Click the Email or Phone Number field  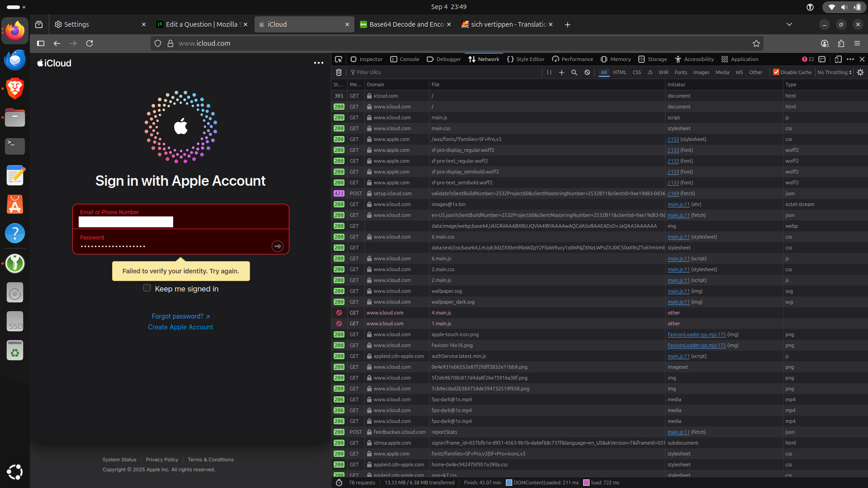point(126,222)
